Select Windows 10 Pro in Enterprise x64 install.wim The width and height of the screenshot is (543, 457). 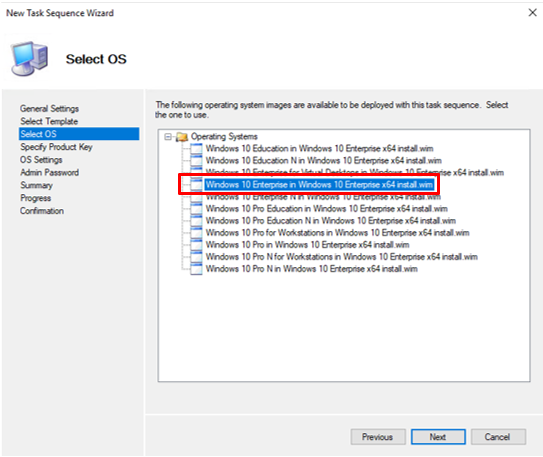click(x=307, y=245)
